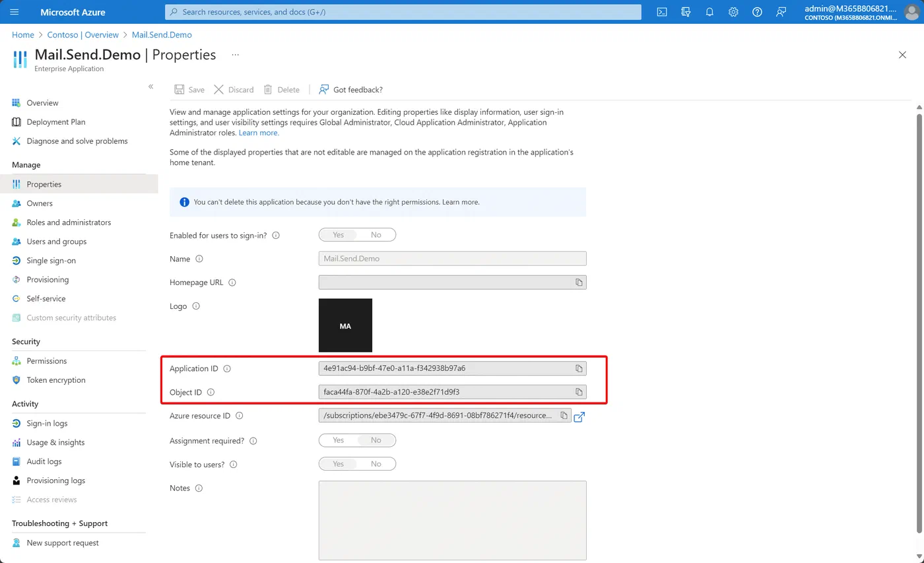Copy the Application ID value
924x563 pixels.
tap(579, 368)
